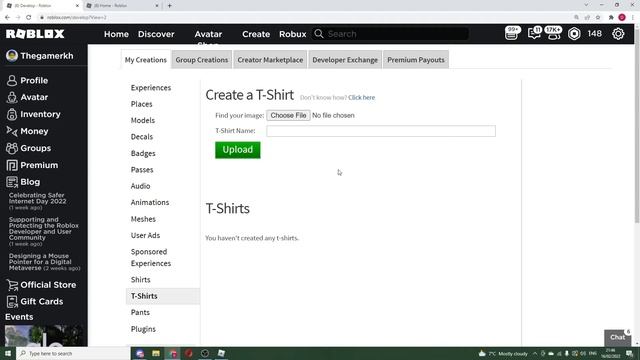Switch to the Group Creations tab
This screenshot has height=360, width=640.
coord(202,60)
